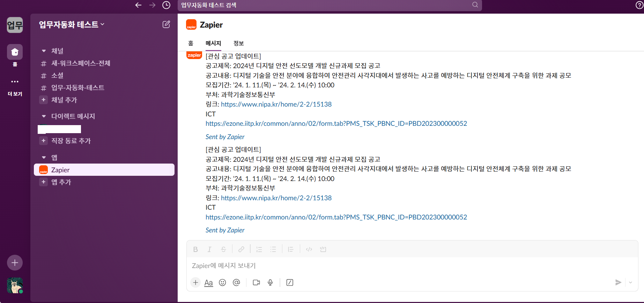
Task: Click the search magnifier icon
Action: (x=475, y=5)
